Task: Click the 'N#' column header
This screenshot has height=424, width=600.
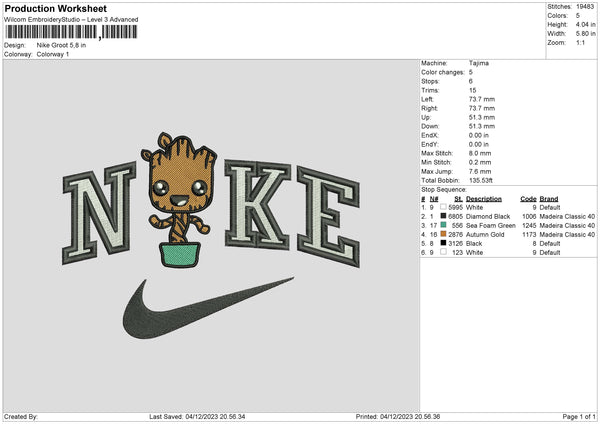Action: pyautogui.click(x=434, y=199)
